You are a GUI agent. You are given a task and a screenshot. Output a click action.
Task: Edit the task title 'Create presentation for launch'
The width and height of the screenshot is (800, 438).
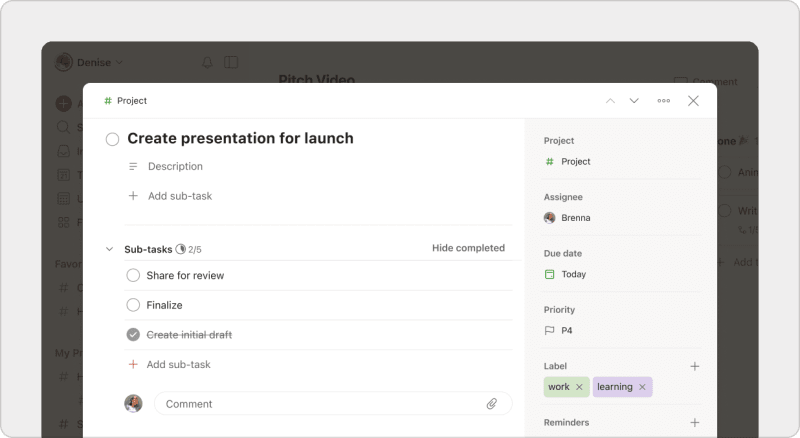click(x=240, y=138)
